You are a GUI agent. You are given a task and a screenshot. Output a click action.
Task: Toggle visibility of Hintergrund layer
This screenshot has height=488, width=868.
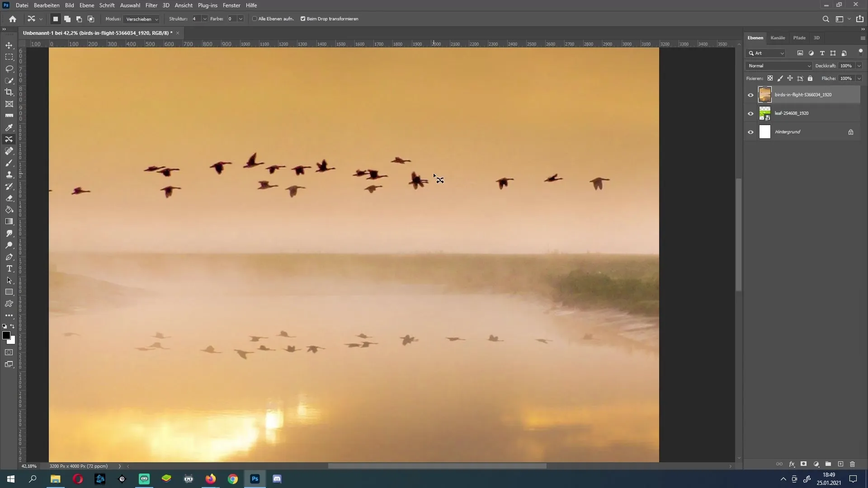pos(750,131)
